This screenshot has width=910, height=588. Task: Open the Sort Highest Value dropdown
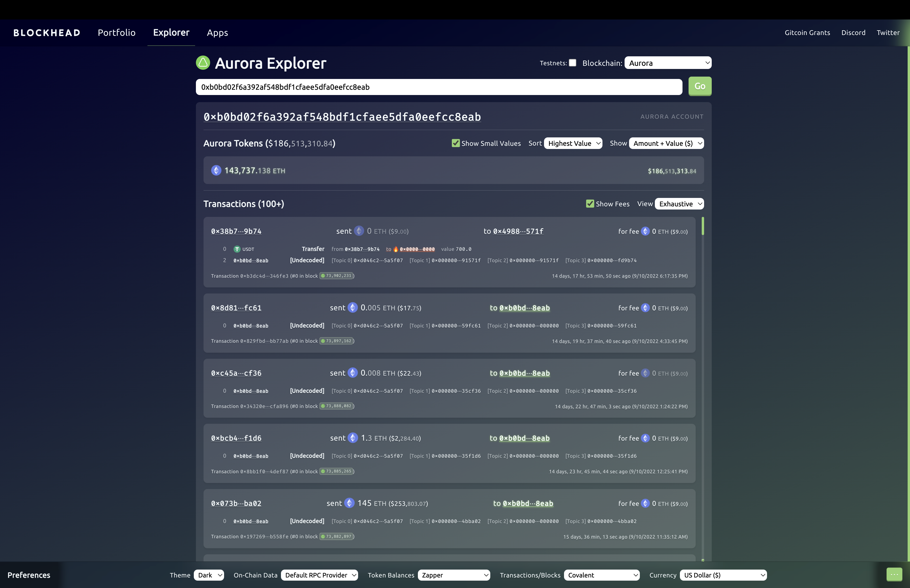click(573, 143)
